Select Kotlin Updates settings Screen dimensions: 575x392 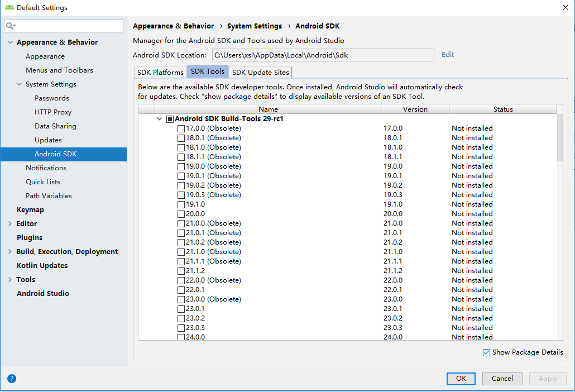pos(42,265)
